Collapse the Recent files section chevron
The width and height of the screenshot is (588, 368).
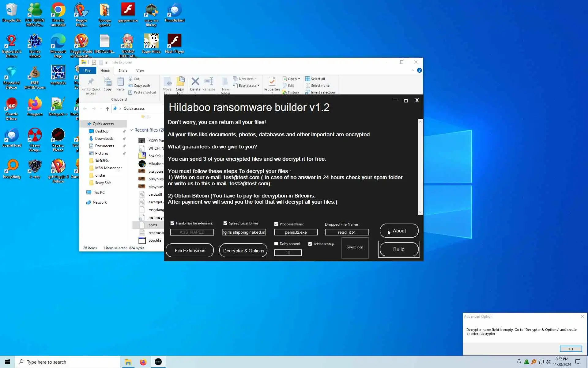131,130
